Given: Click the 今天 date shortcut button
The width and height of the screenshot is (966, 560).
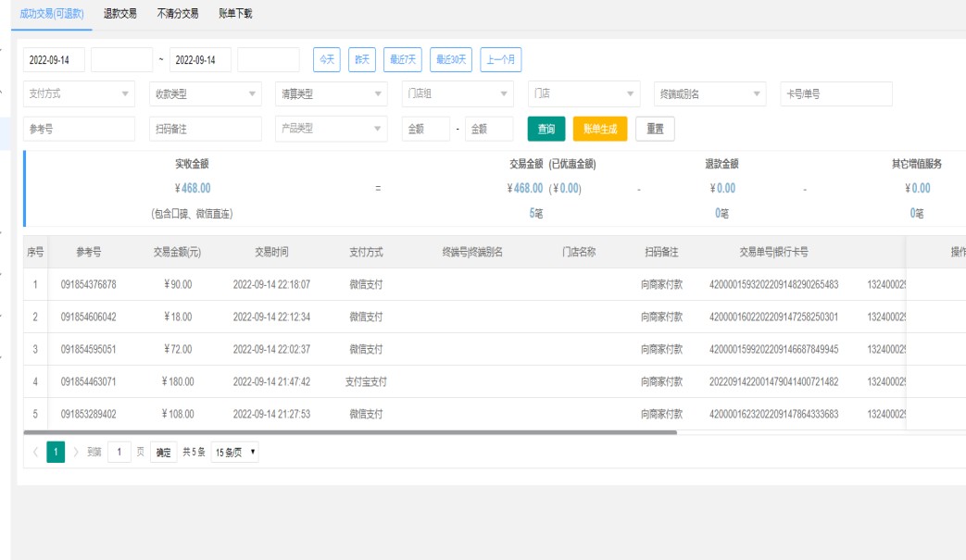Looking at the screenshot, I should (327, 59).
